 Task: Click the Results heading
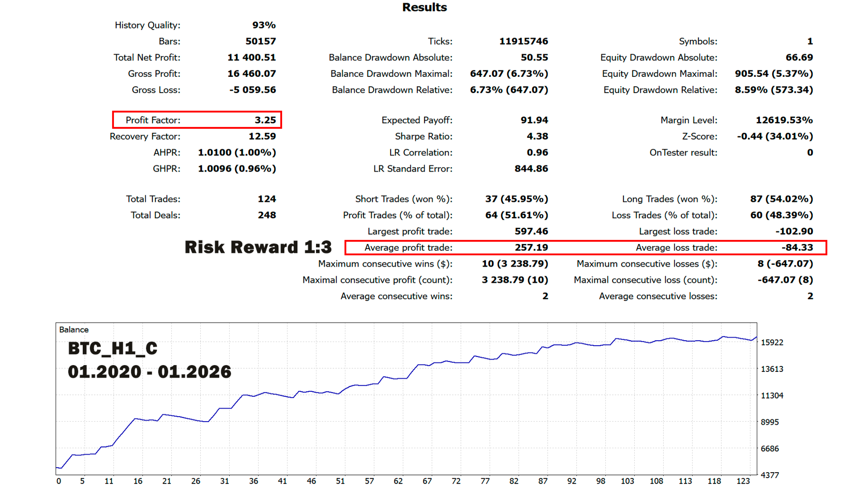click(x=424, y=8)
